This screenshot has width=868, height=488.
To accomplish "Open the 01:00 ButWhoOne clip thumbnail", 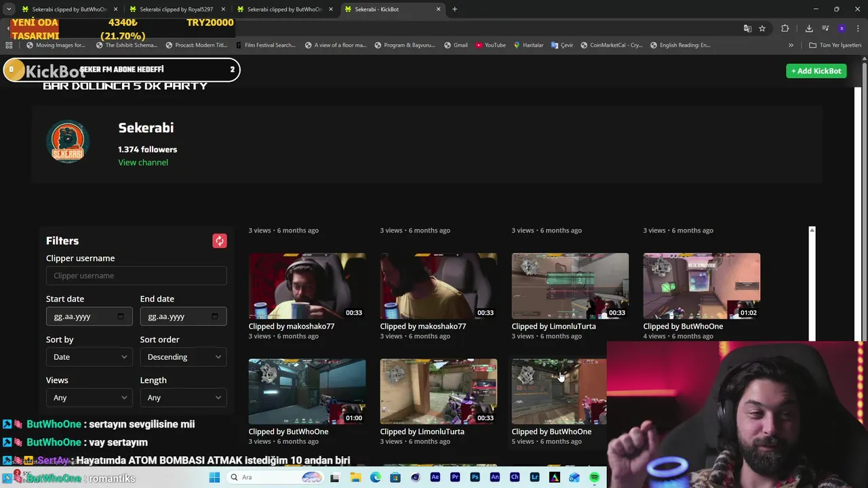I will pos(307,391).
